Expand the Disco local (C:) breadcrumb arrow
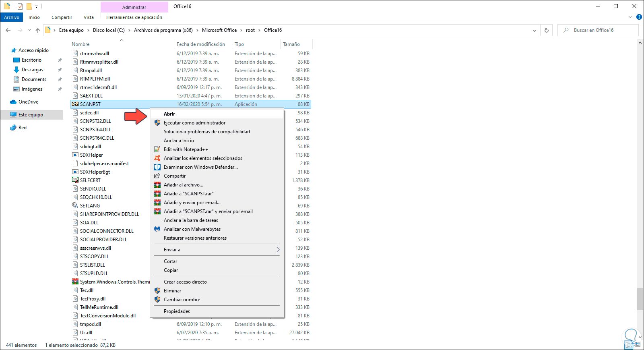Image resolution: width=644 pixels, height=350 pixels. coord(129,30)
